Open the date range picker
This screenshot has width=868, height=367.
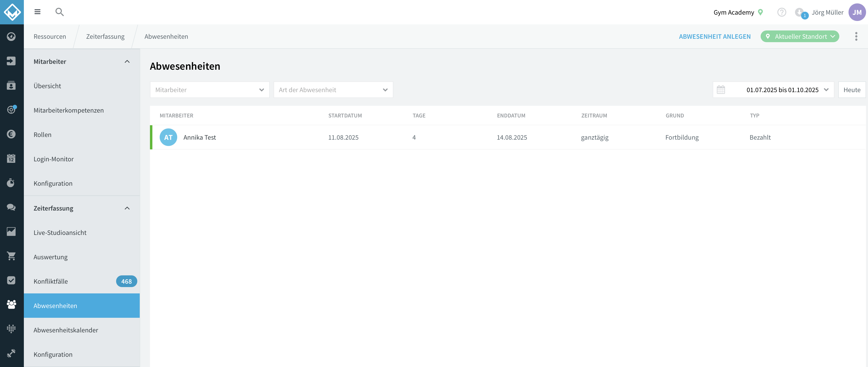773,90
